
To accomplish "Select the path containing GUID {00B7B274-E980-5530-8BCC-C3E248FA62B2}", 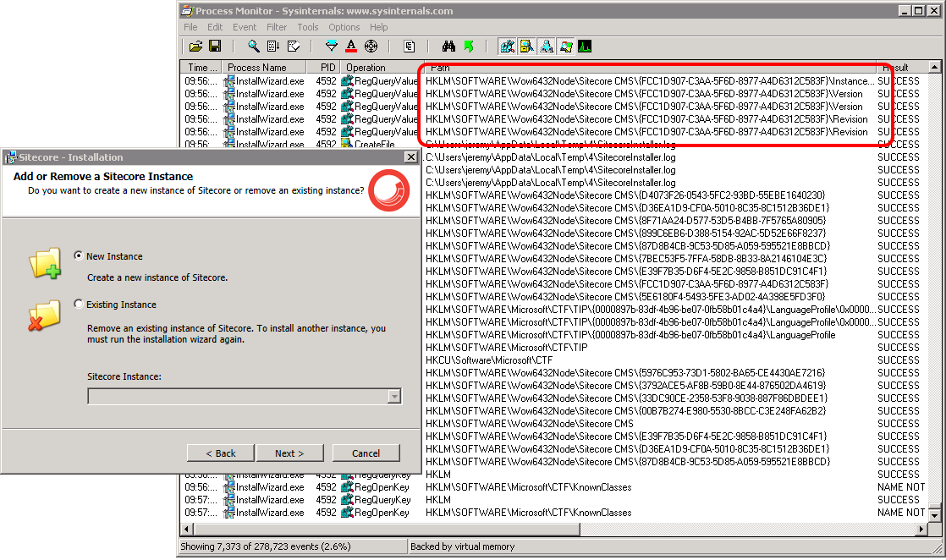I will tap(625, 411).
